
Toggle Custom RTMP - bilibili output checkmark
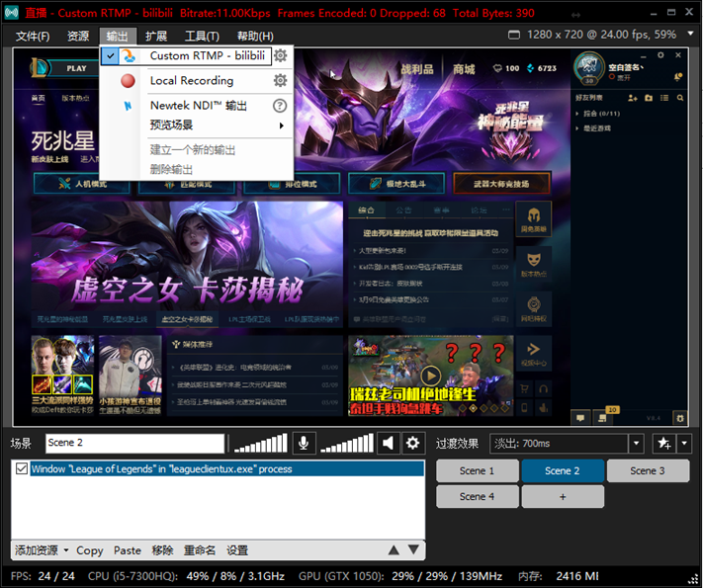111,56
